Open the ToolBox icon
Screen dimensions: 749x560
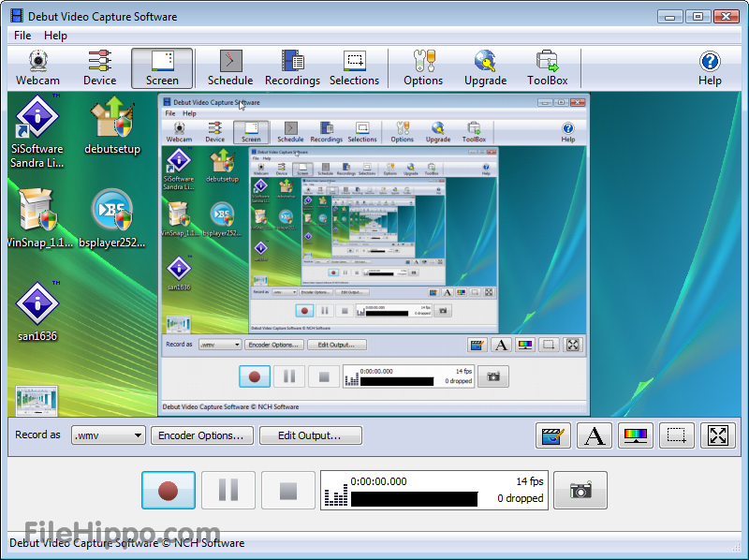(548, 67)
